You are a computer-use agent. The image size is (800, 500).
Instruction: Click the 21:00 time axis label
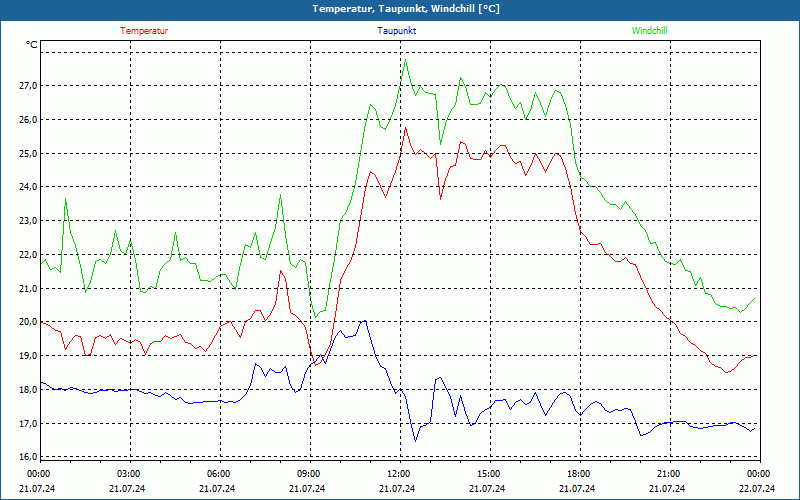(x=668, y=474)
